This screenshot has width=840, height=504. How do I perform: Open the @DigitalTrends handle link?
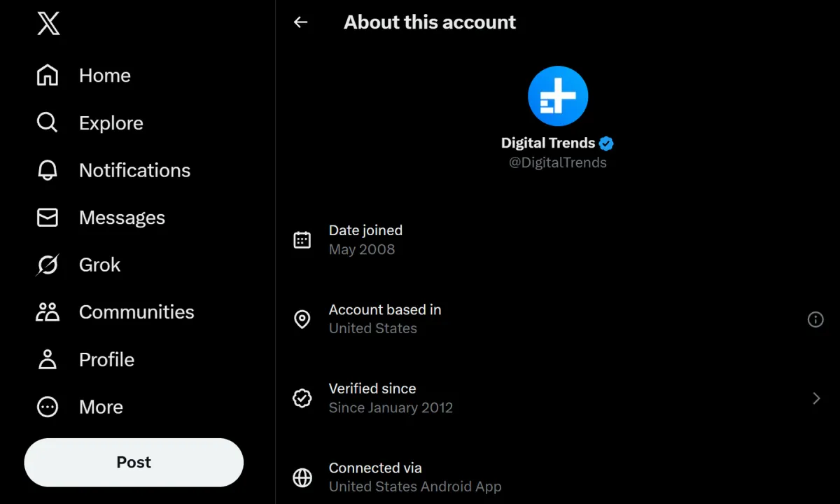557,162
